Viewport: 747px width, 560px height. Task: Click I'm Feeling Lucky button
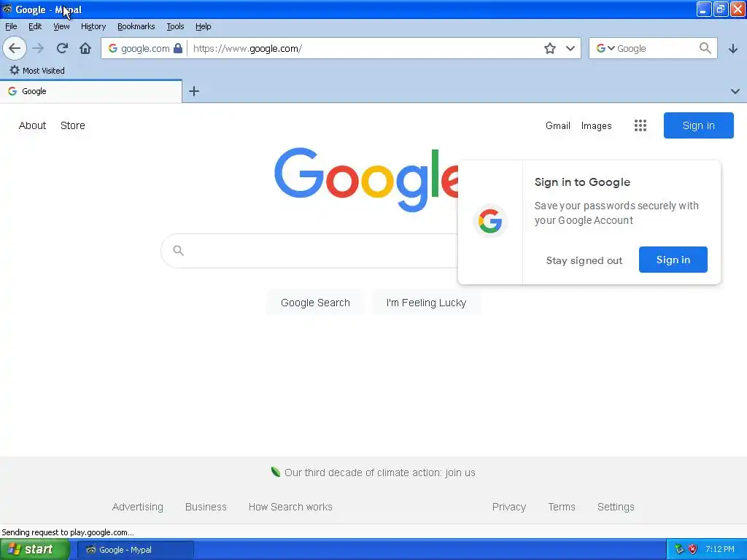click(426, 303)
